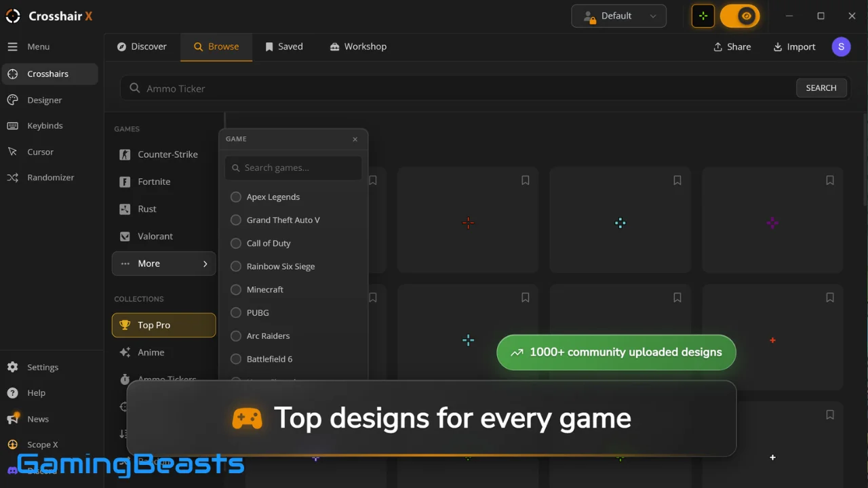
Task: Select the Apex Legends radio option
Action: 236,197
